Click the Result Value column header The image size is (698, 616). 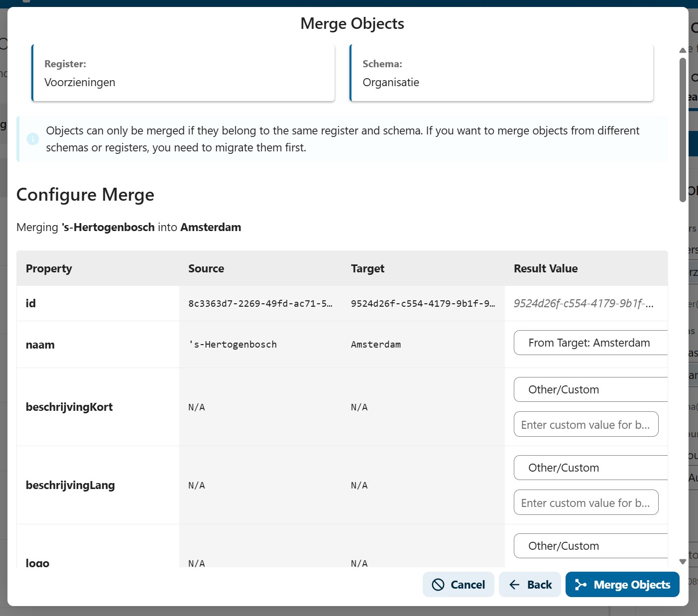pos(546,268)
